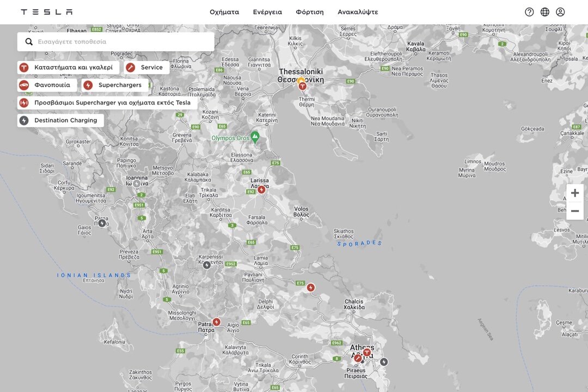Select the Tesla store pin in Athens
Screen dimensions: 588x392
coord(367,352)
